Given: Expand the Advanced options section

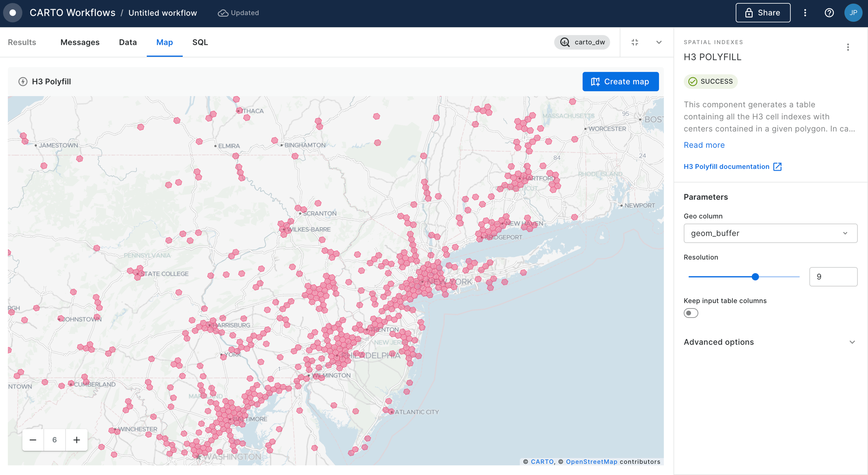Looking at the screenshot, I should pos(770,342).
